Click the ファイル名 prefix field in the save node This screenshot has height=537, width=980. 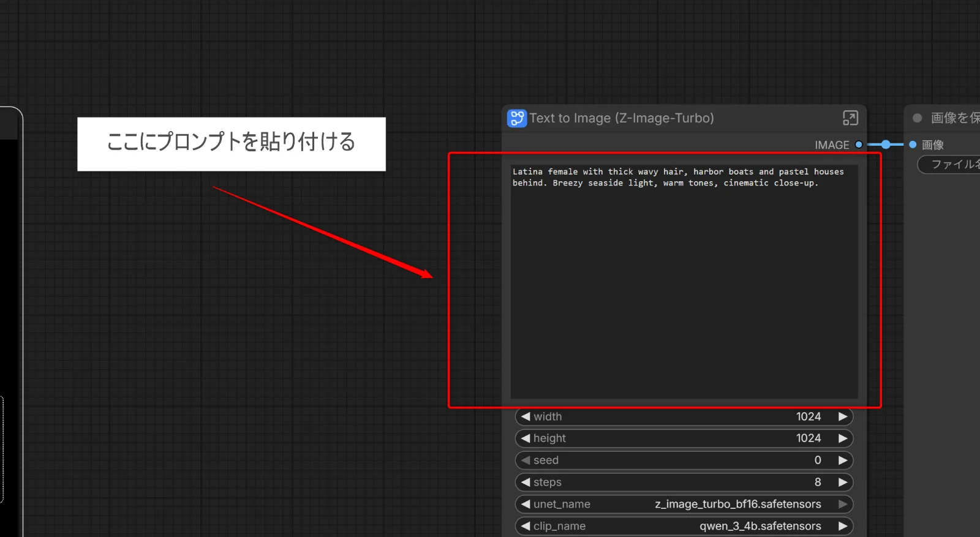tap(949, 164)
